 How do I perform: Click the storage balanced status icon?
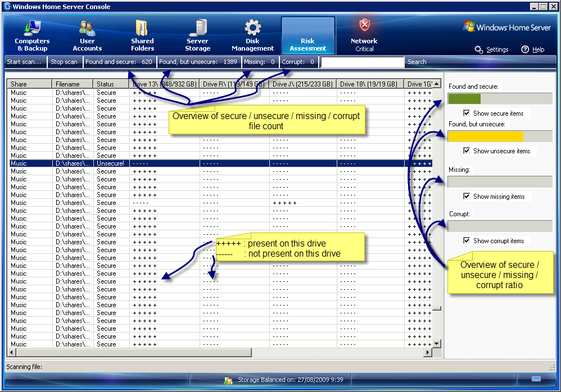[x=228, y=381]
